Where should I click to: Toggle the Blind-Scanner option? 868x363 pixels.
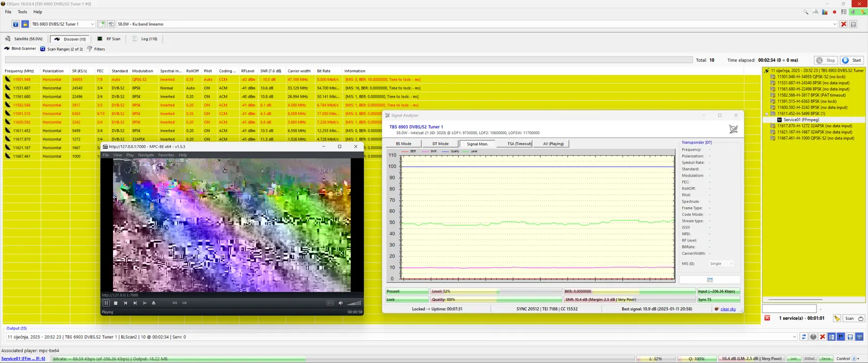(20, 49)
